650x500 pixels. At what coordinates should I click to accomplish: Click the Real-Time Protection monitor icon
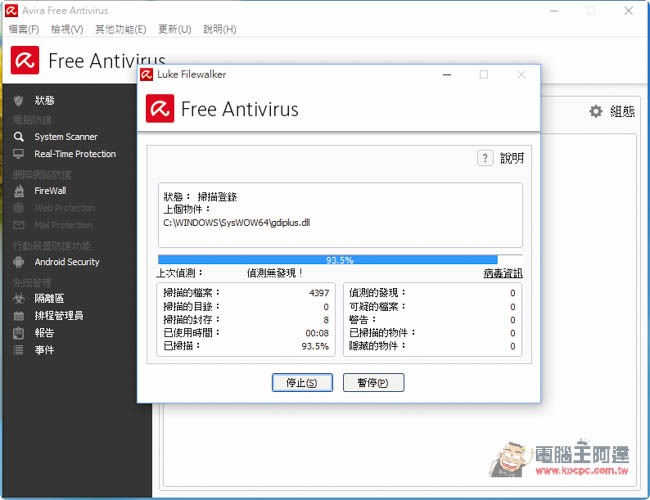[x=18, y=154]
